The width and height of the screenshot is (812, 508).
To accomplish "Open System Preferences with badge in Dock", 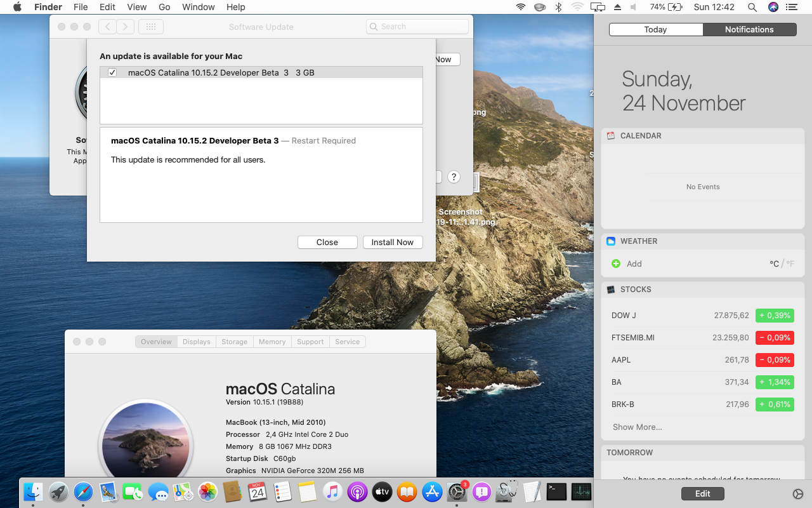I will click(457, 492).
